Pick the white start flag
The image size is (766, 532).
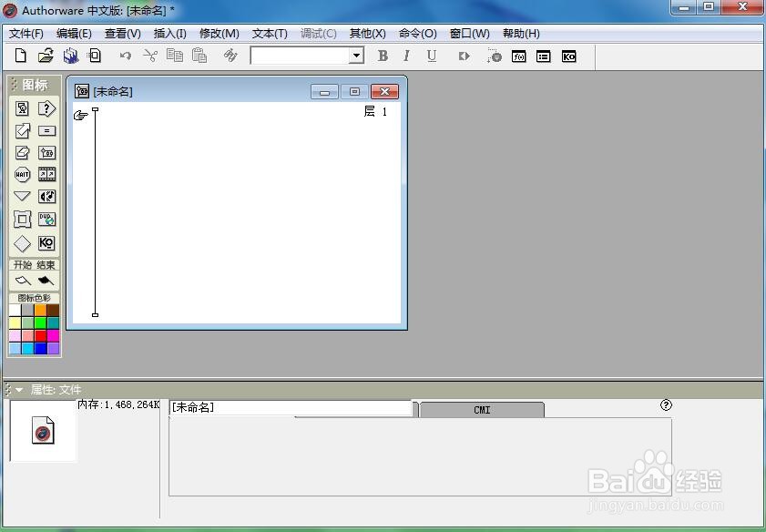tap(23, 281)
